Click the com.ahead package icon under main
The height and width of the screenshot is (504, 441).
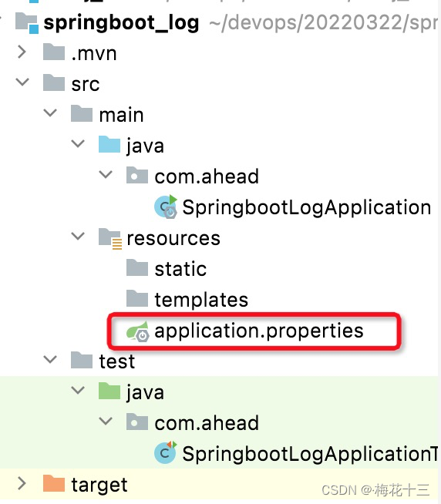[x=137, y=176]
